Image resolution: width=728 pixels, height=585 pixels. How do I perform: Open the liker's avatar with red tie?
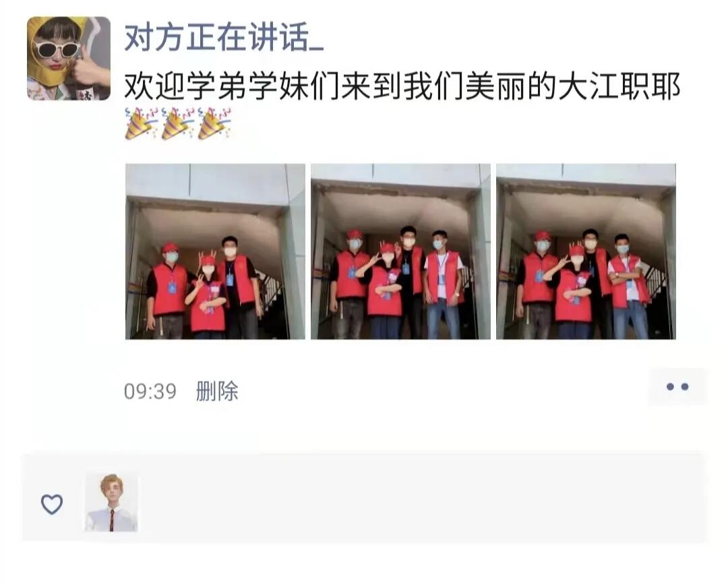click(x=111, y=502)
